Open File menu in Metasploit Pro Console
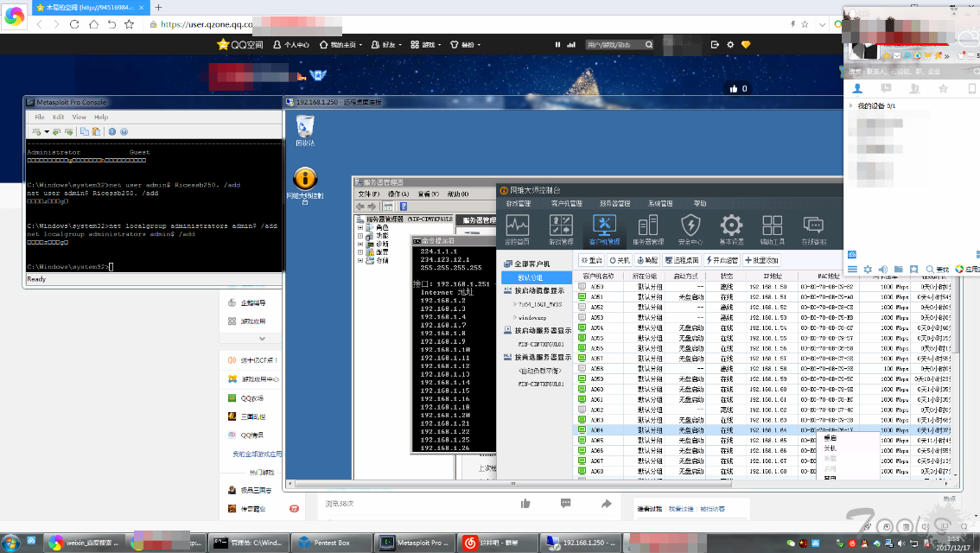The width and height of the screenshot is (980, 553). coord(40,117)
